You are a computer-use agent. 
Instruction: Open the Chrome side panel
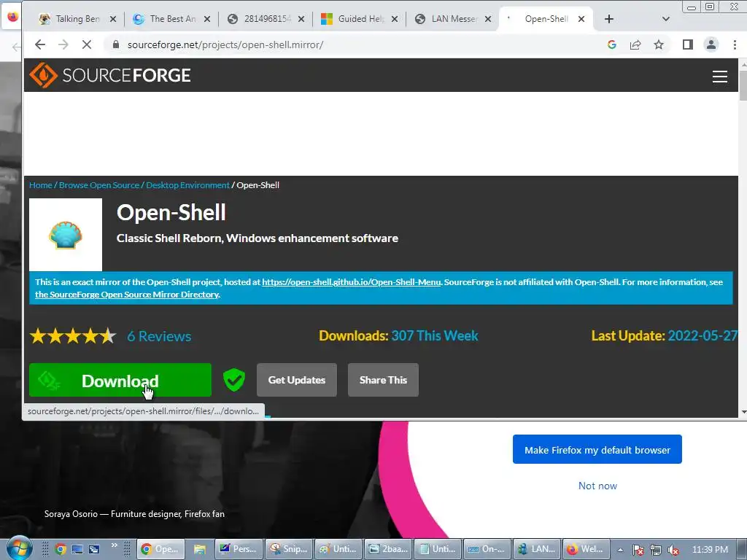687,44
